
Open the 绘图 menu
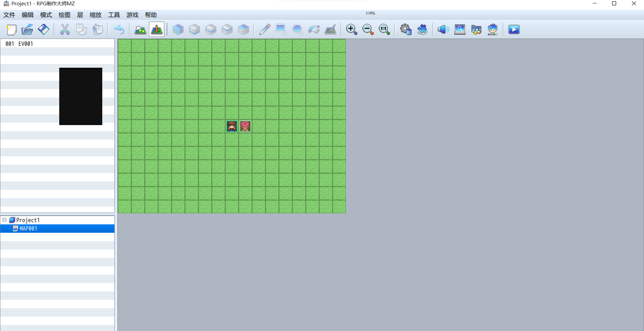click(64, 15)
